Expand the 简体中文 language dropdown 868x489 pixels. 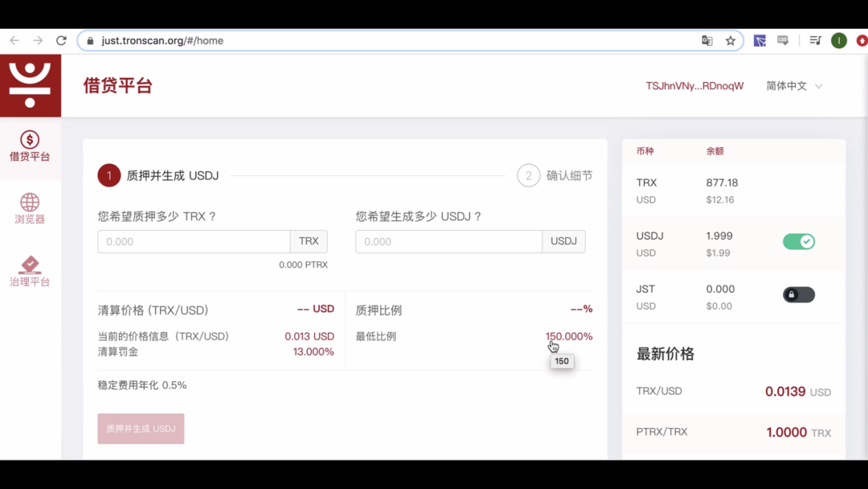click(x=794, y=86)
